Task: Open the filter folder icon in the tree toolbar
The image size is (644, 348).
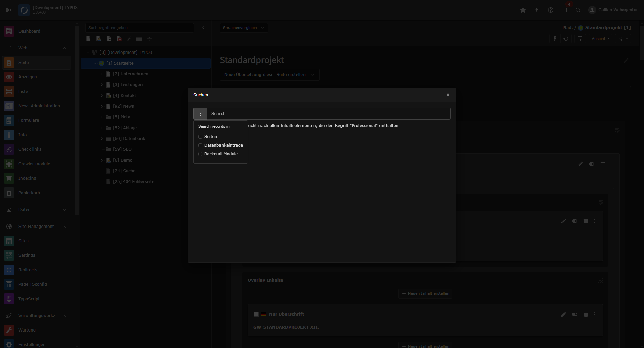Action: (139, 39)
